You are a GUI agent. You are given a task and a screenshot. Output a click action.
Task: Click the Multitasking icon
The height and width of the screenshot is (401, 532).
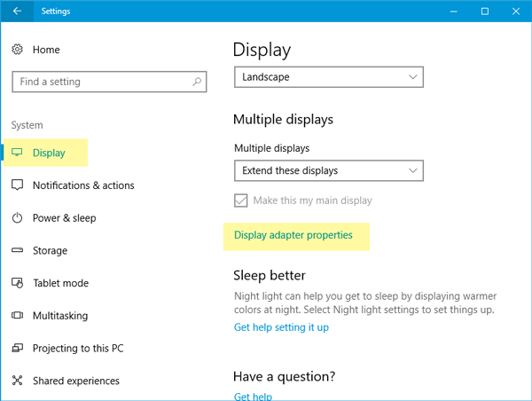[17, 316]
